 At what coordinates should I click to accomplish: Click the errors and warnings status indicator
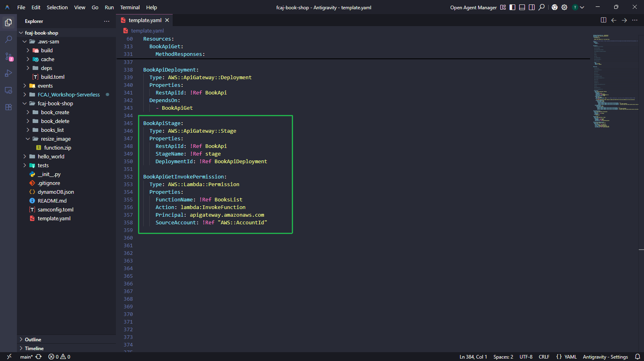(59, 357)
